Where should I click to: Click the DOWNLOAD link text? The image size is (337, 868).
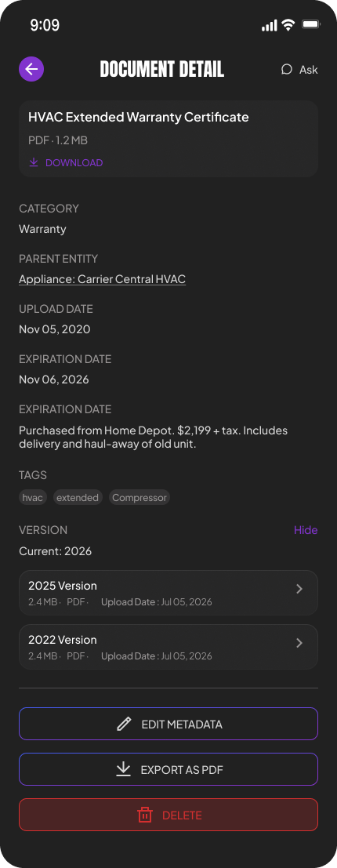(x=74, y=163)
